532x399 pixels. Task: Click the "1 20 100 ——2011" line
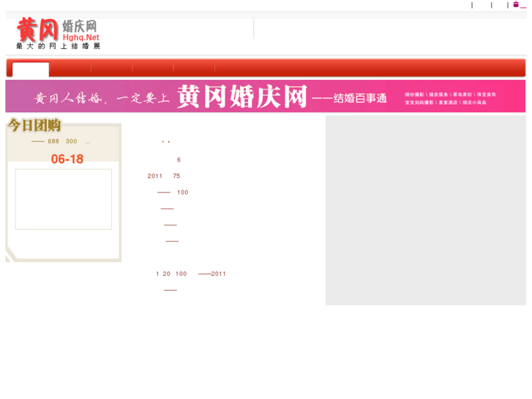coord(191,274)
